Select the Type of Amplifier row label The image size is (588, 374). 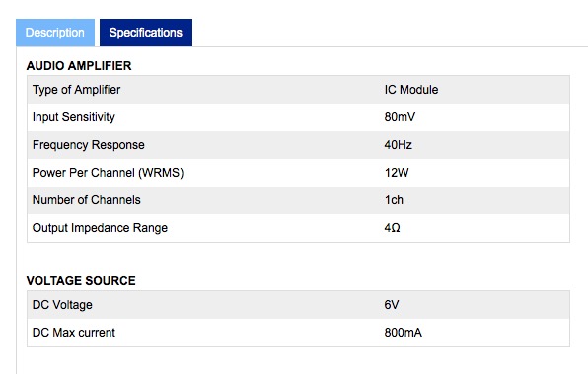[x=77, y=90]
